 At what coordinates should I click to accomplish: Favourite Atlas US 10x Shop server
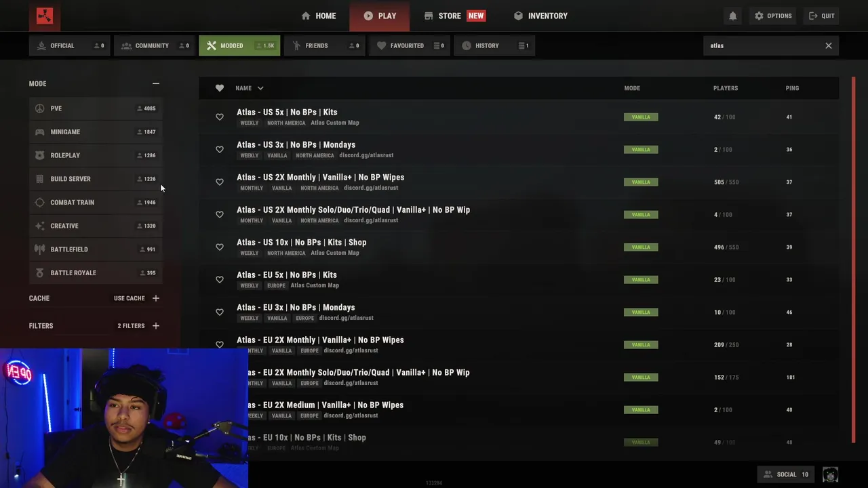[220, 247]
